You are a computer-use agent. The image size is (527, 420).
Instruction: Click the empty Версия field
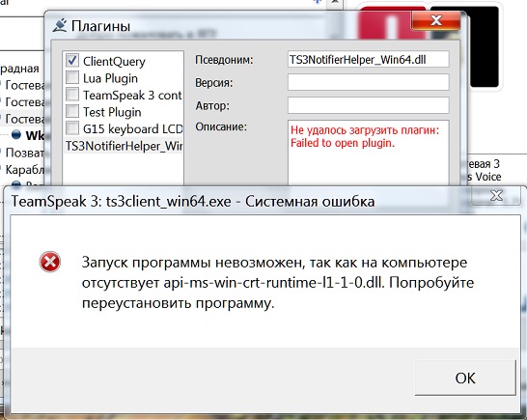pyautogui.click(x=368, y=82)
